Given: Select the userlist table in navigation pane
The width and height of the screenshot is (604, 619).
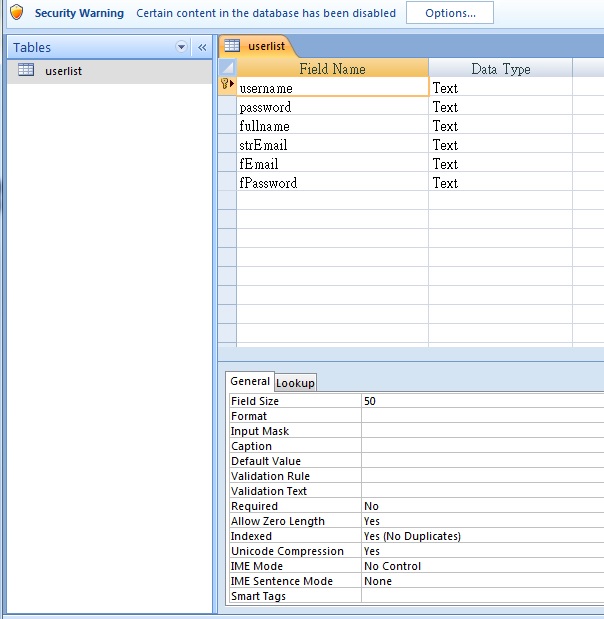Looking at the screenshot, I should tap(63, 71).
